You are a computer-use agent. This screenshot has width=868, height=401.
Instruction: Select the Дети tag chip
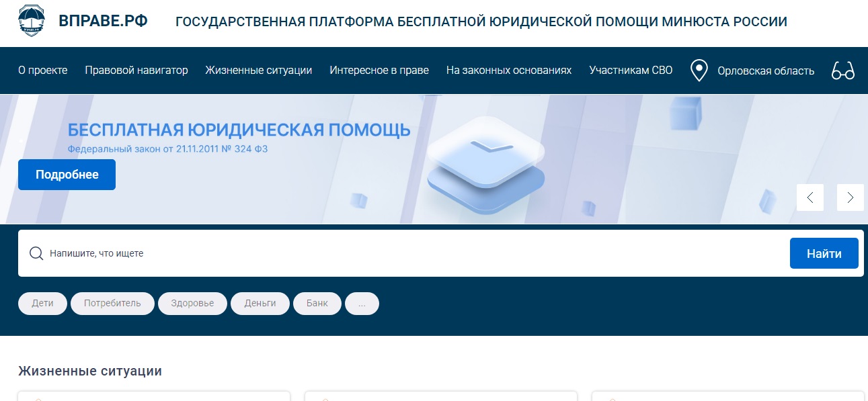click(x=42, y=304)
